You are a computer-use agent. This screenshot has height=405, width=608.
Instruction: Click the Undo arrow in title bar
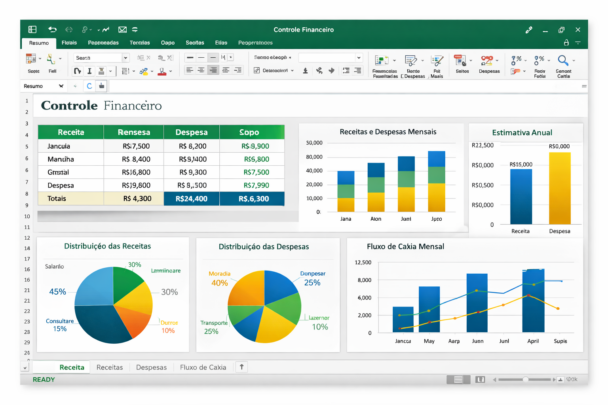pyautogui.click(x=52, y=30)
